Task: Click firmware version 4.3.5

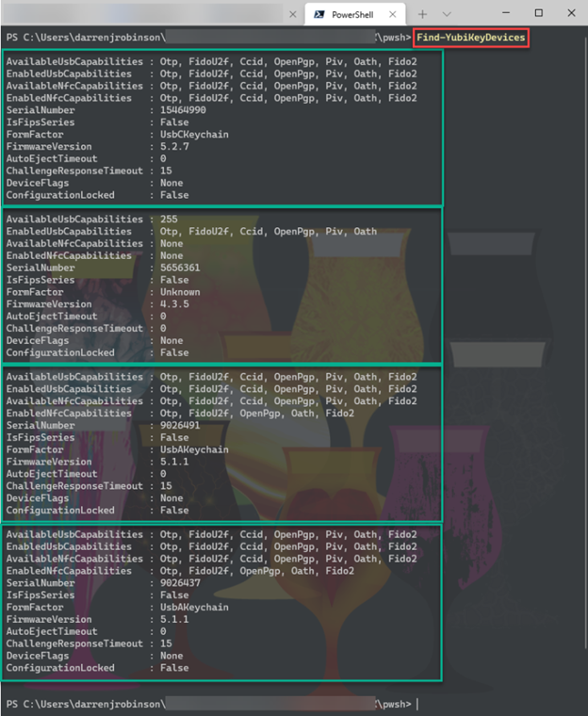Action: (x=174, y=304)
